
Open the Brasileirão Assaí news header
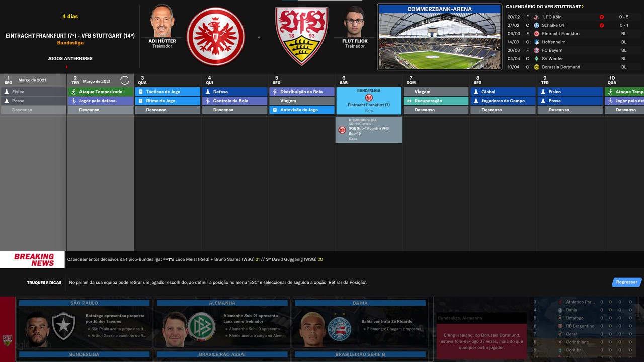click(222, 354)
